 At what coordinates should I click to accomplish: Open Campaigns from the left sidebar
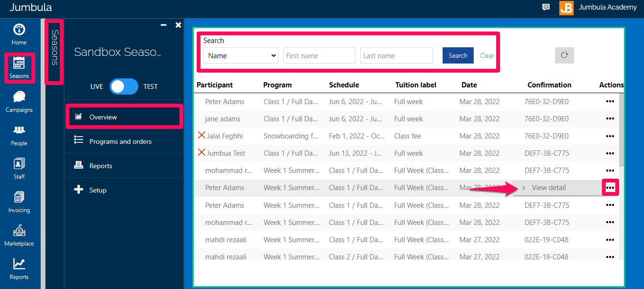click(x=19, y=101)
